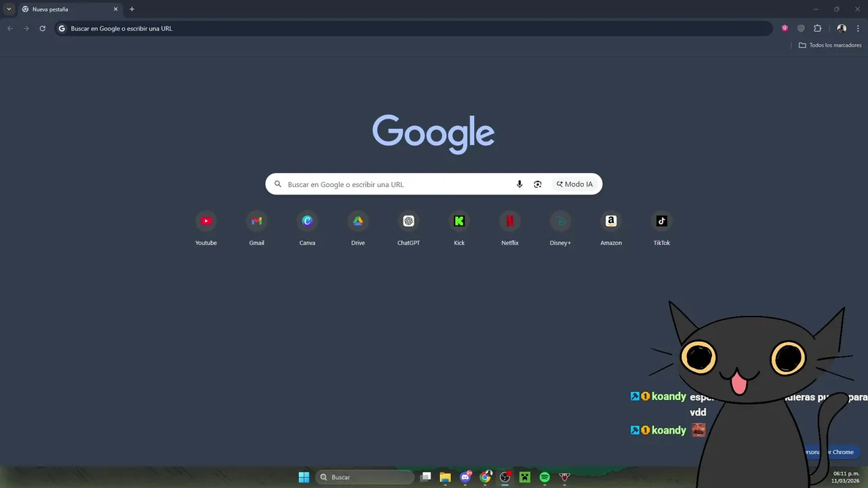Click the address bar URL field

click(x=414, y=28)
